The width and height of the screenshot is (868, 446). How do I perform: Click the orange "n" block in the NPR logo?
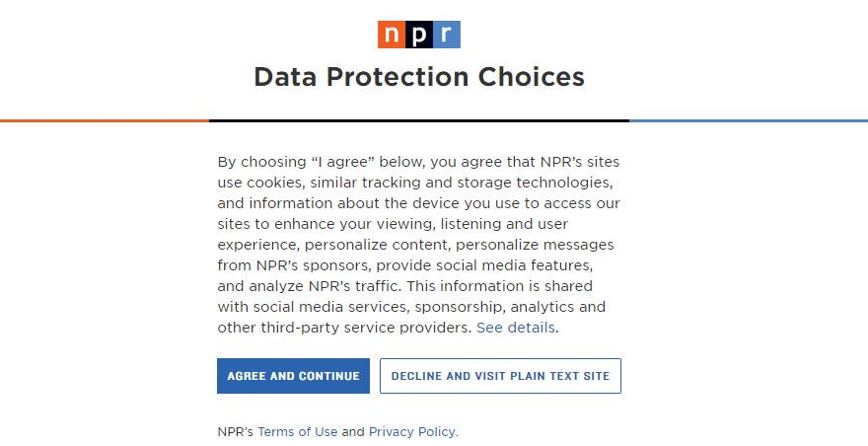coord(392,35)
